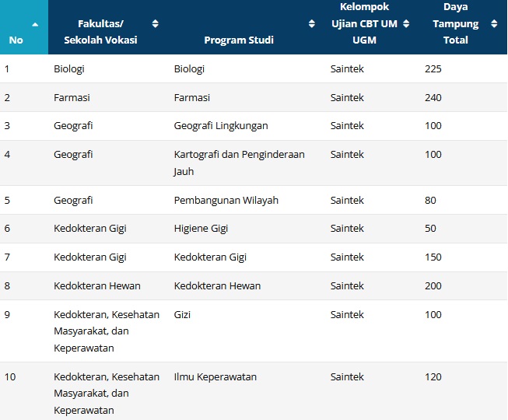Select the capacity value 80 in row 5
Viewport: 508px width, 420px height.
(431, 200)
